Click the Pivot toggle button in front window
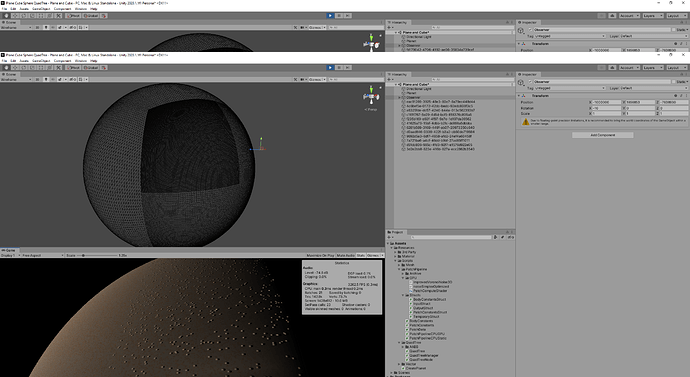 click(73, 68)
